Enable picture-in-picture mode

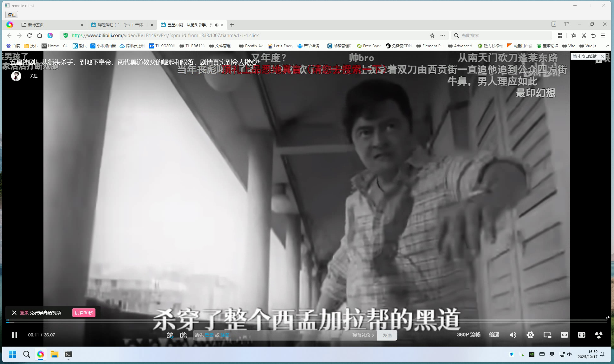(x=547, y=335)
